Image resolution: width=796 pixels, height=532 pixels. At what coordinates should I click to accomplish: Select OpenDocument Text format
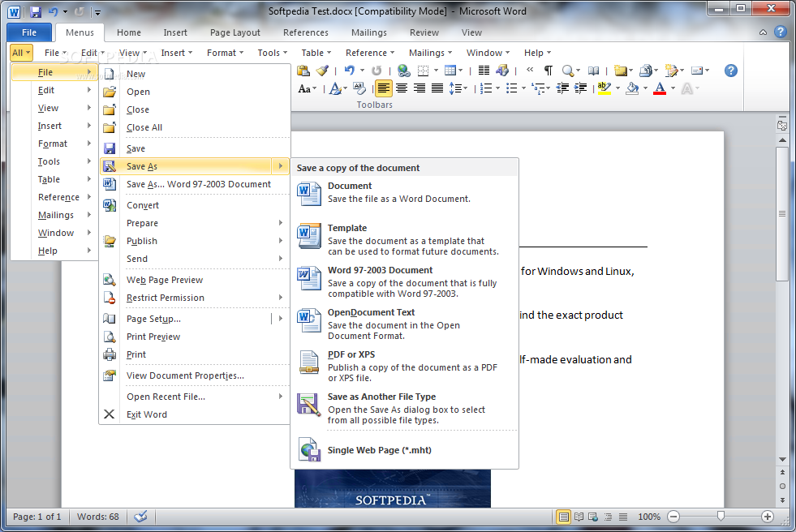click(x=405, y=324)
